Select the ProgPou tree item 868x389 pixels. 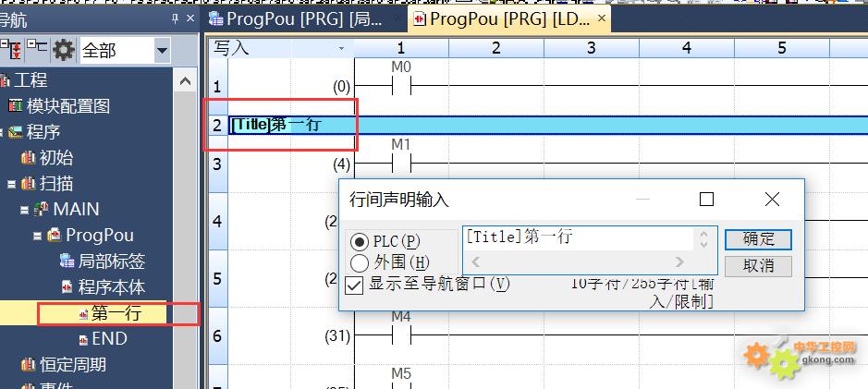pos(100,236)
